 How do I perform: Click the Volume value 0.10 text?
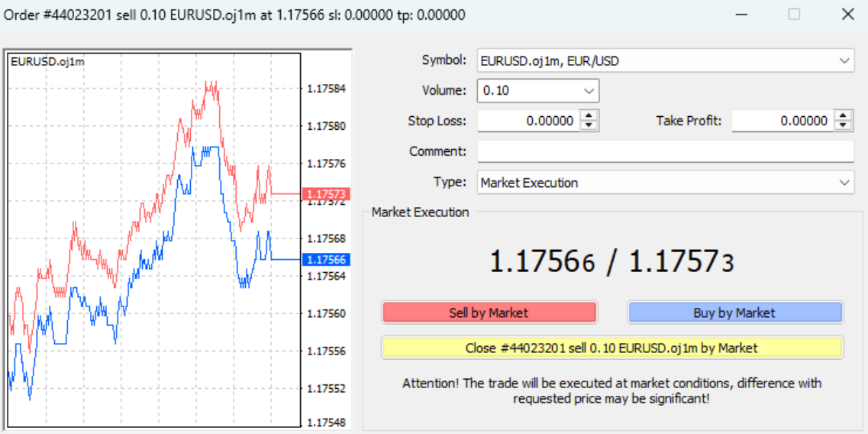[x=496, y=91]
